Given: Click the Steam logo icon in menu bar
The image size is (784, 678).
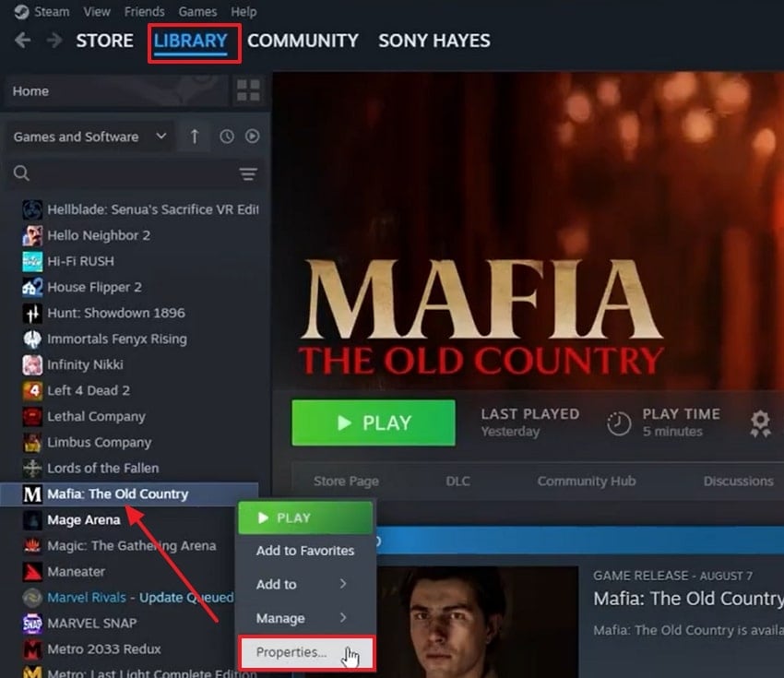Looking at the screenshot, I should [21, 11].
